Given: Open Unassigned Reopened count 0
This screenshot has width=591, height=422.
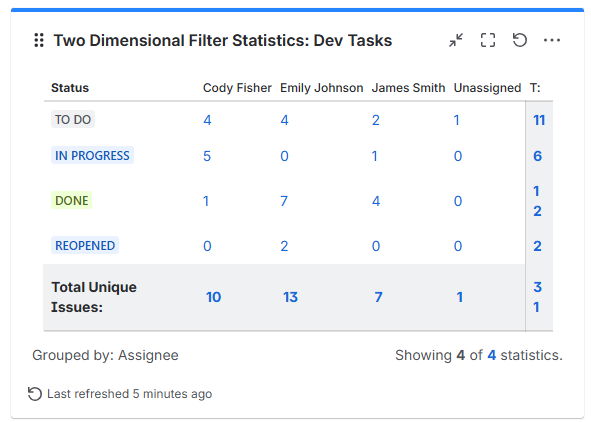Looking at the screenshot, I should click(458, 246).
